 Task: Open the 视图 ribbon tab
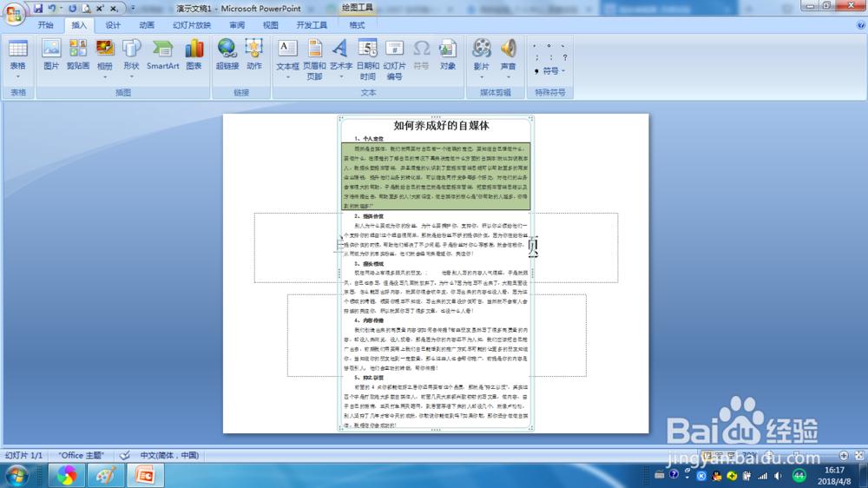tap(270, 25)
